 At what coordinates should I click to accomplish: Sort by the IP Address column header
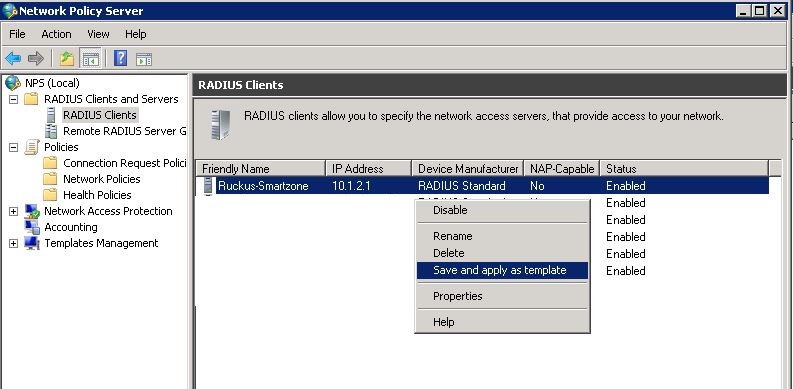(369, 168)
